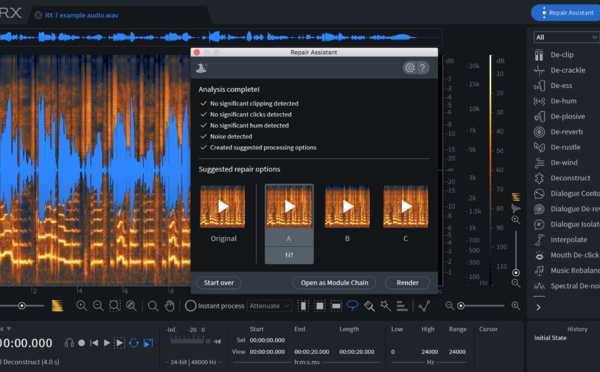Zoom out horizontally in toolbar
Viewport: 600px width, 372px height.
click(98, 305)
